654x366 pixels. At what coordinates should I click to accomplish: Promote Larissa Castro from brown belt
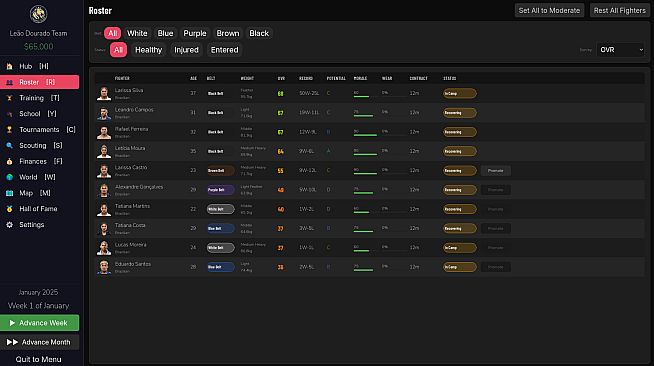[496, 170]
